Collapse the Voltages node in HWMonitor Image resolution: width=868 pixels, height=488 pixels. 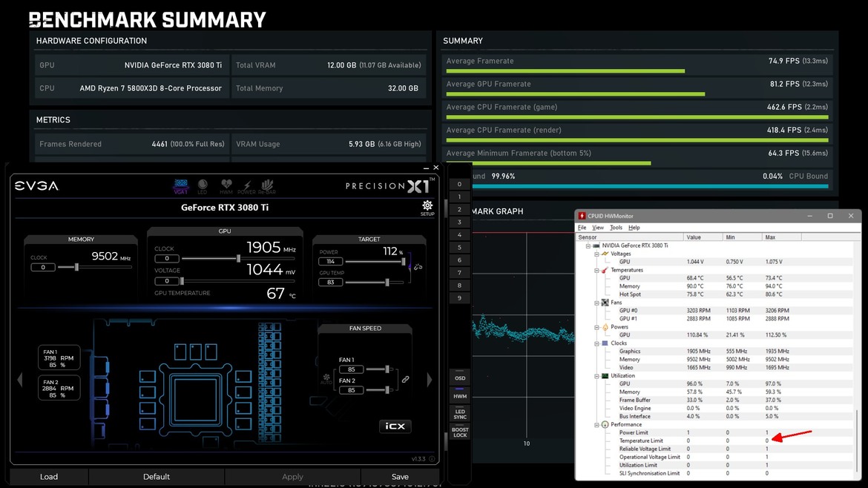596,254
